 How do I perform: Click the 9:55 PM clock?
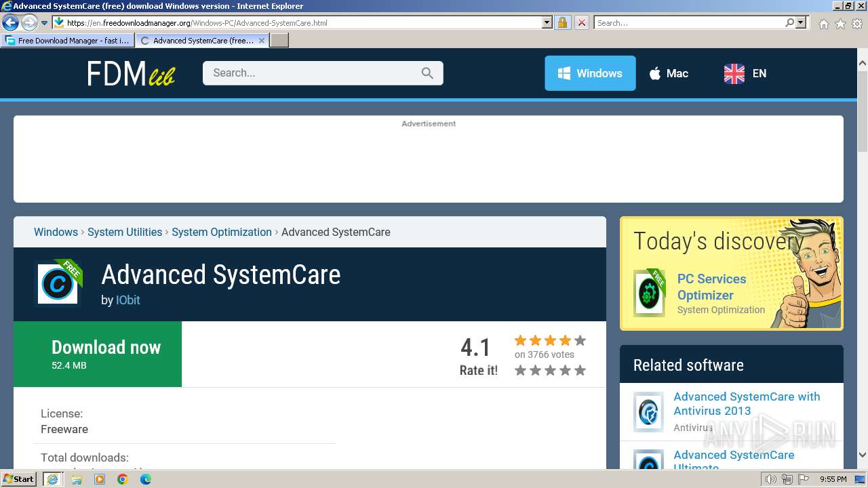click(833, 479)
